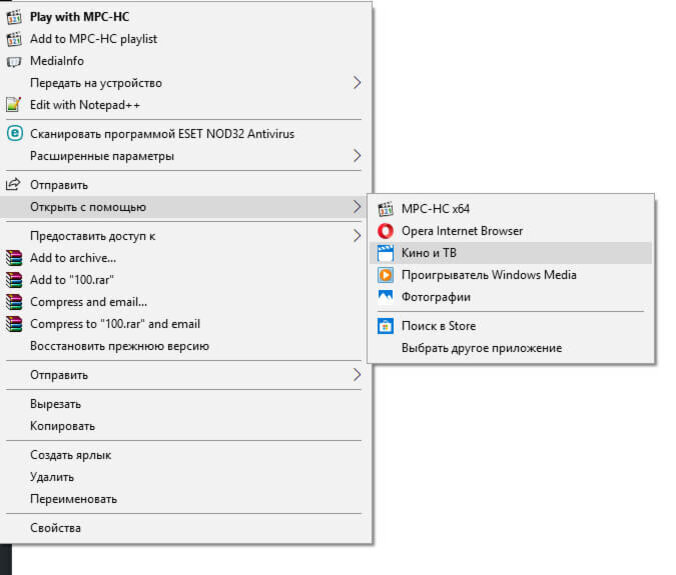Screen dimensions: 676x575
Task: Click WinRAR icon beside Compress to "100.rar" and email
Action: 14,324
